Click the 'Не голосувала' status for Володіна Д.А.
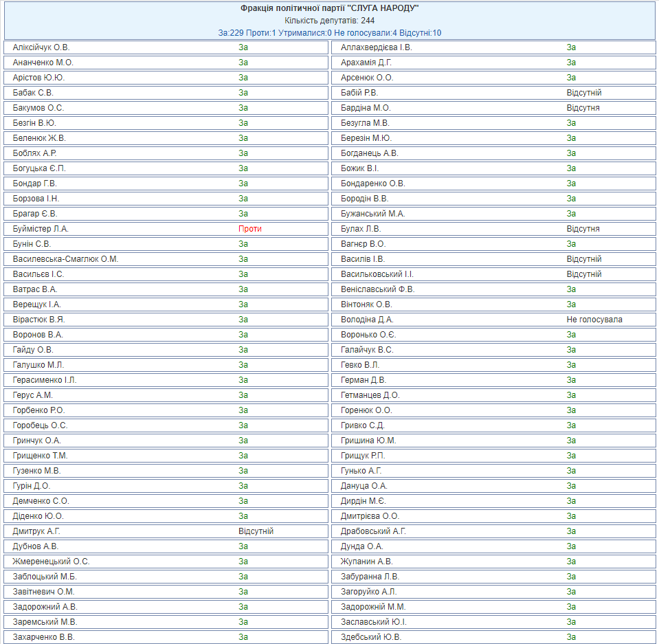This screenshot has width=659, height=644. pos(594,320)
